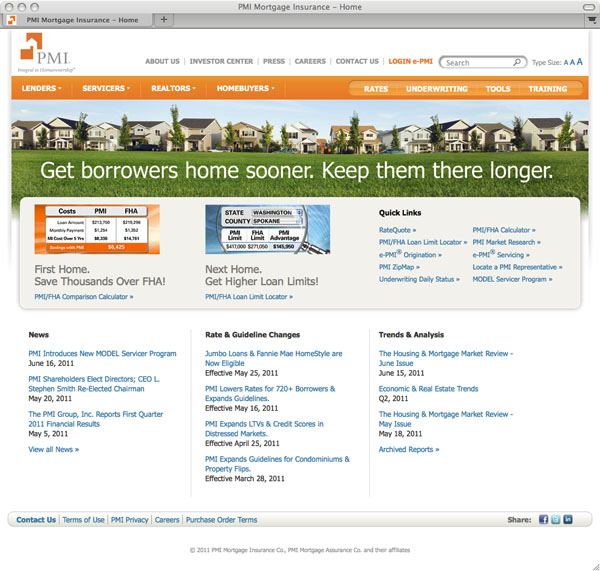Go to About Us page
The image size is (600, 571).
click(162, 61)
